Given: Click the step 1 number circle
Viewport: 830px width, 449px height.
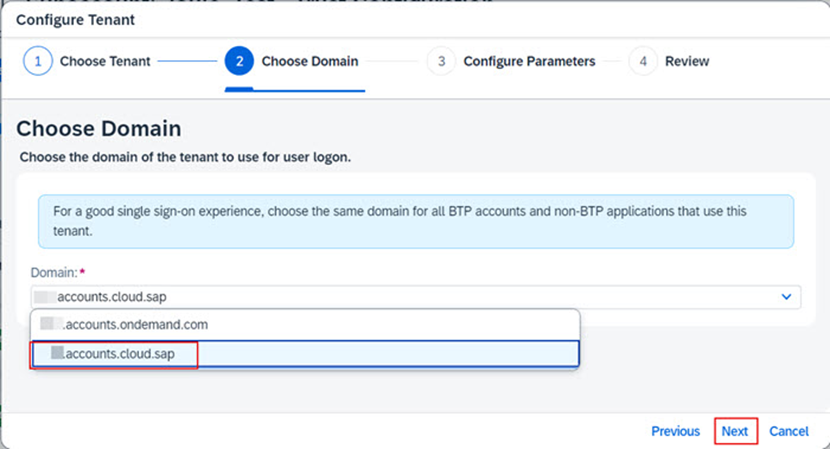Looking at the screenshot, I should click(x=38, y=61).
